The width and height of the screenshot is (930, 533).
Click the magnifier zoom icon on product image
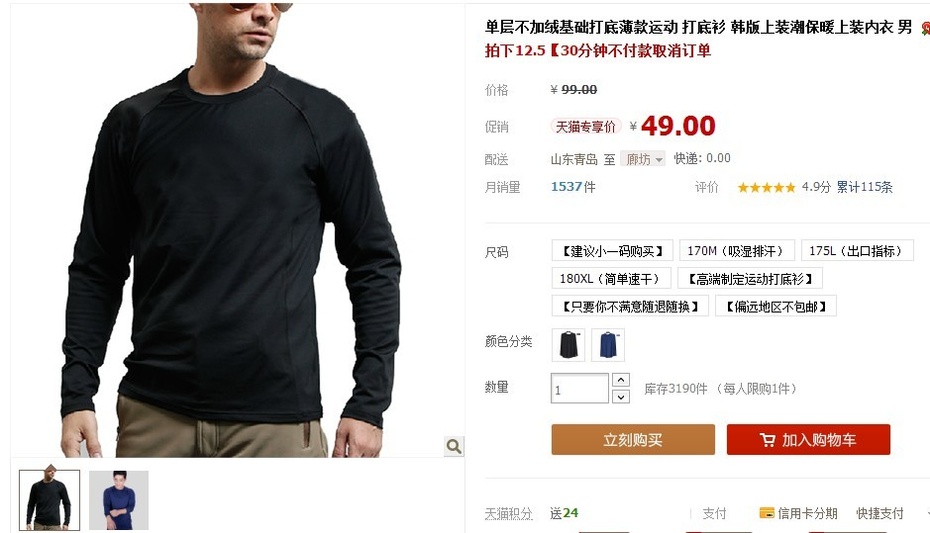pyautogui.click(x=454, y=446)
